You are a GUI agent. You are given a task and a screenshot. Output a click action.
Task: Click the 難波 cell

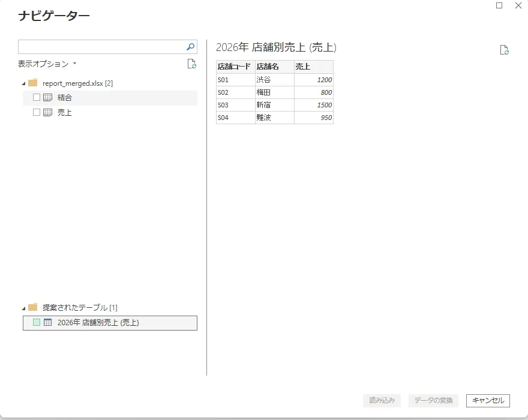(x=275, y=118)
